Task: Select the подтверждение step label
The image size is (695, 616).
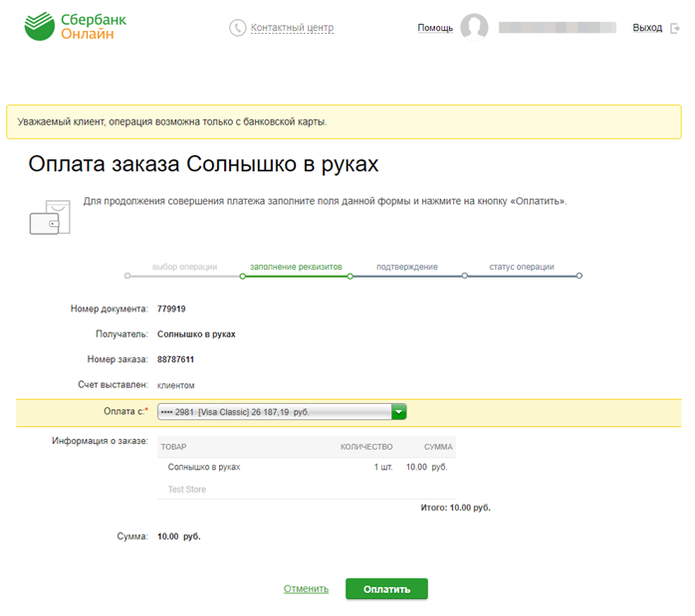Action: 406,267
